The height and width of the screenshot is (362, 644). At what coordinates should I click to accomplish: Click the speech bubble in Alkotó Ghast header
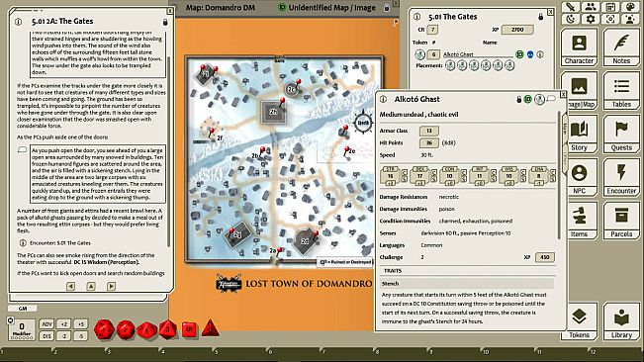point(551,99)
